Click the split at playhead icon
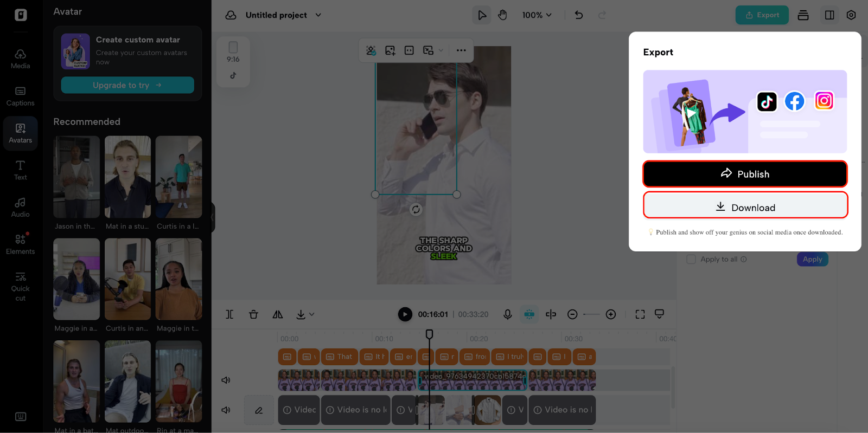This screenshot has height=433, width=868. [551, 314]
